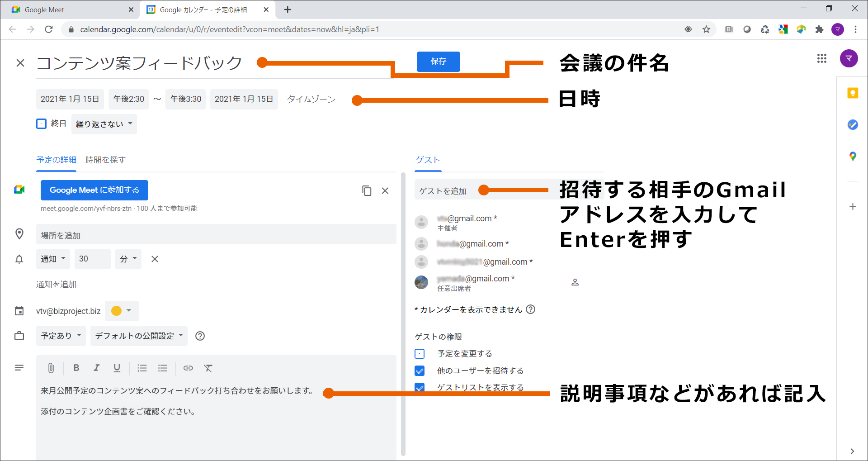Toggle italic formatting in description
The width and height of the screenshot is (868, 461).
[x=97, y=368]
